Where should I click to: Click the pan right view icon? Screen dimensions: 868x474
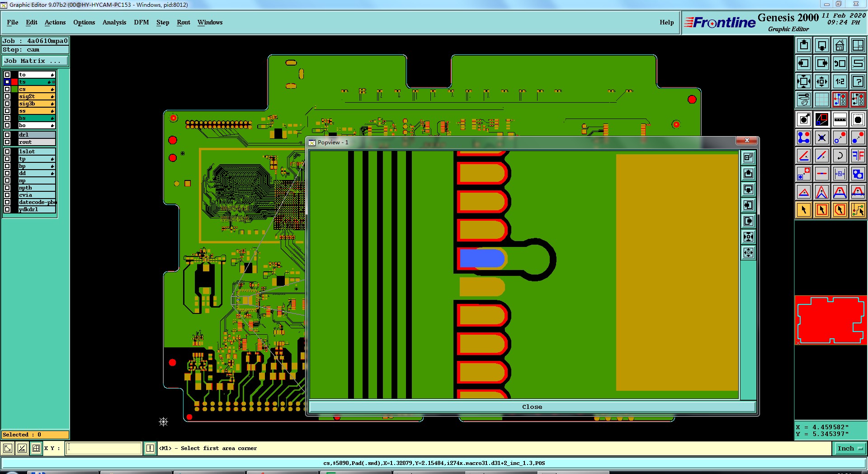coord(822,63)
